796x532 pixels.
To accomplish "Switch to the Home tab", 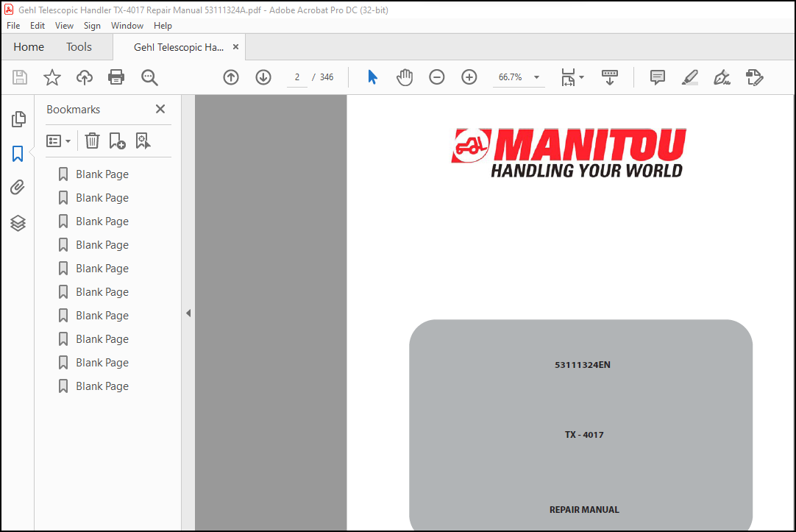I will pos(29,46).
